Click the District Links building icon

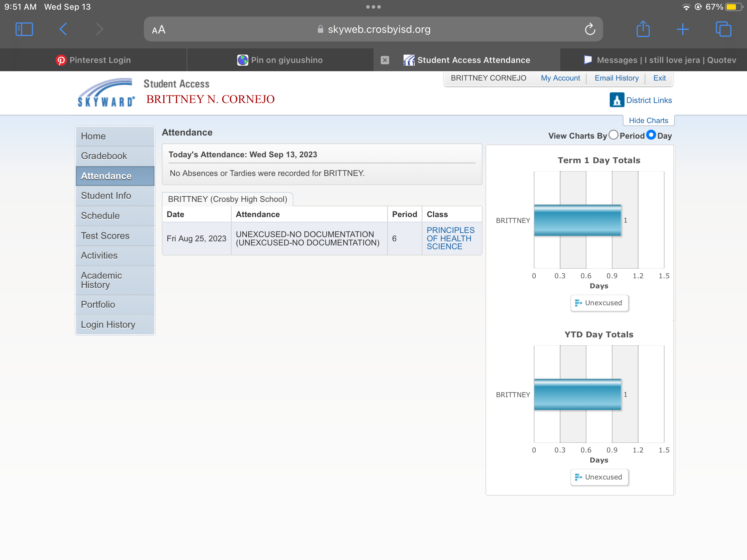pos(617,100)
